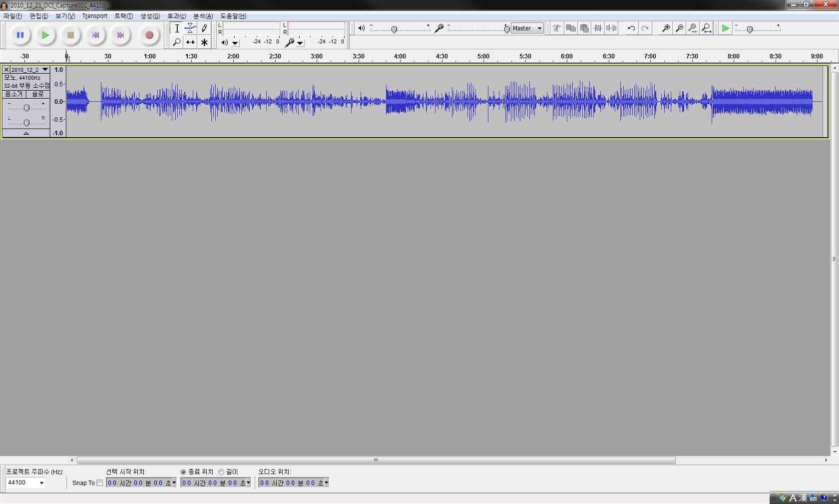Screen dimensions: 839x504
Task: Open output meter options dropdown arrow
Action: [x=235, y=43]
